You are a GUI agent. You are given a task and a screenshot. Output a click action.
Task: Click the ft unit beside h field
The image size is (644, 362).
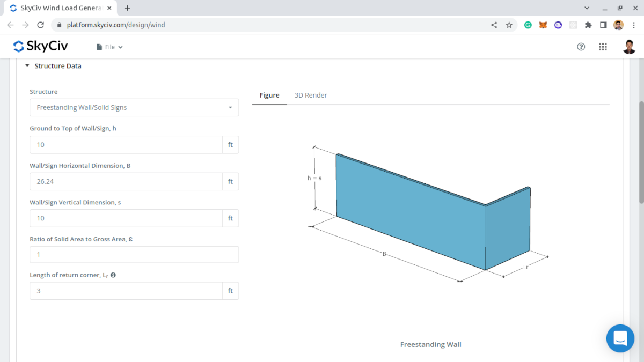230,145
